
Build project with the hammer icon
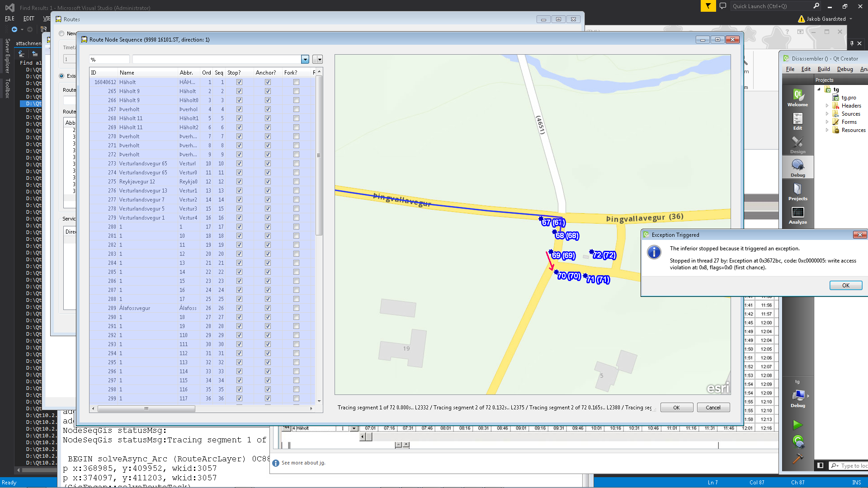pyautogui.click(x=798, y=459)
